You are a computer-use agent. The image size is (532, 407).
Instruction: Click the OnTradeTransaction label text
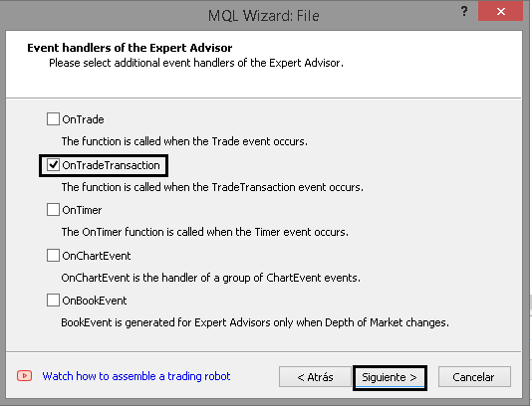pyautogui.click(x=111, y=165)
